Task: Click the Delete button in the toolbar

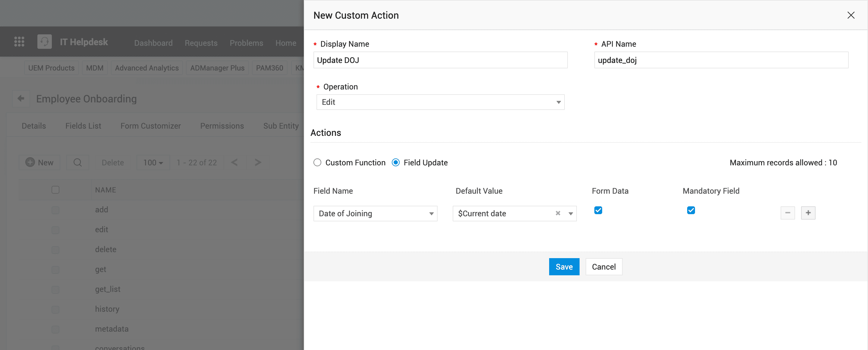Action: pos(112,162)
